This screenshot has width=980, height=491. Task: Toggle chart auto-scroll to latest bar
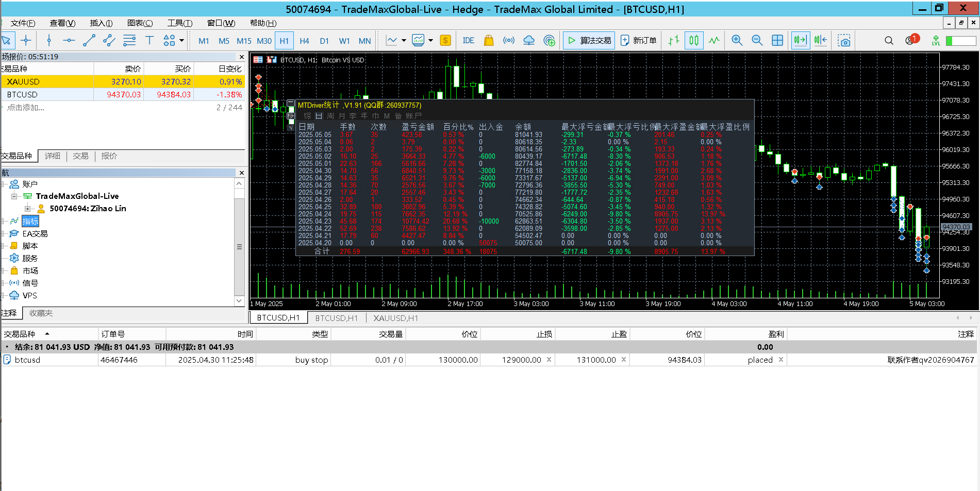point(800,41)
